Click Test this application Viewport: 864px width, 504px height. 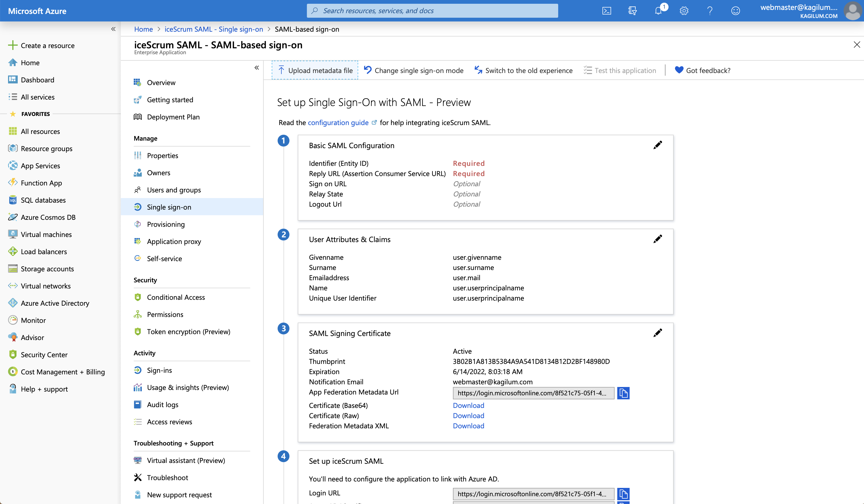coord(620,70)
